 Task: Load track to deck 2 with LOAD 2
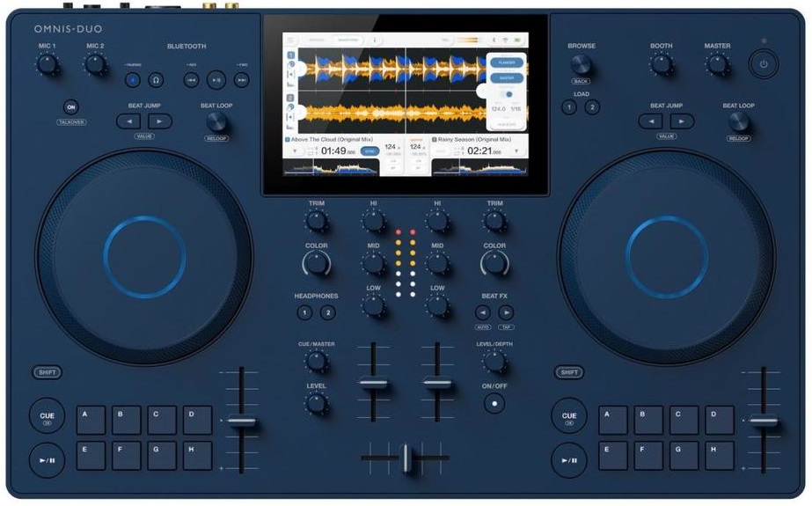(x=592, y=107)
